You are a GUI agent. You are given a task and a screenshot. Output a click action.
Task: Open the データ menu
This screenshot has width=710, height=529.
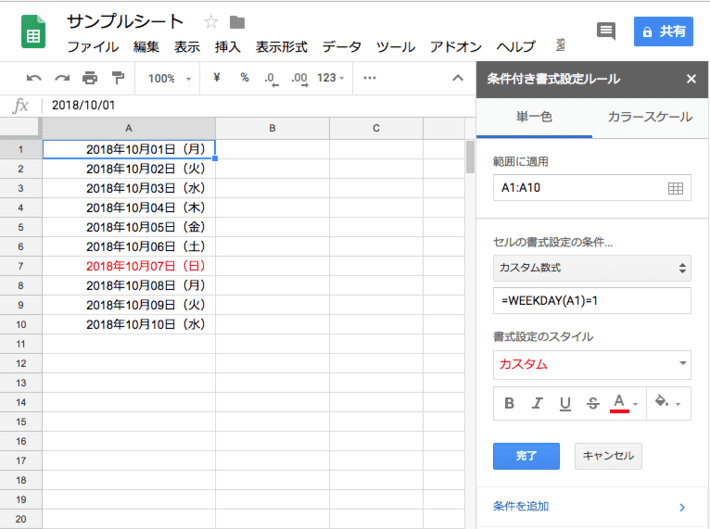coord(342,47)
